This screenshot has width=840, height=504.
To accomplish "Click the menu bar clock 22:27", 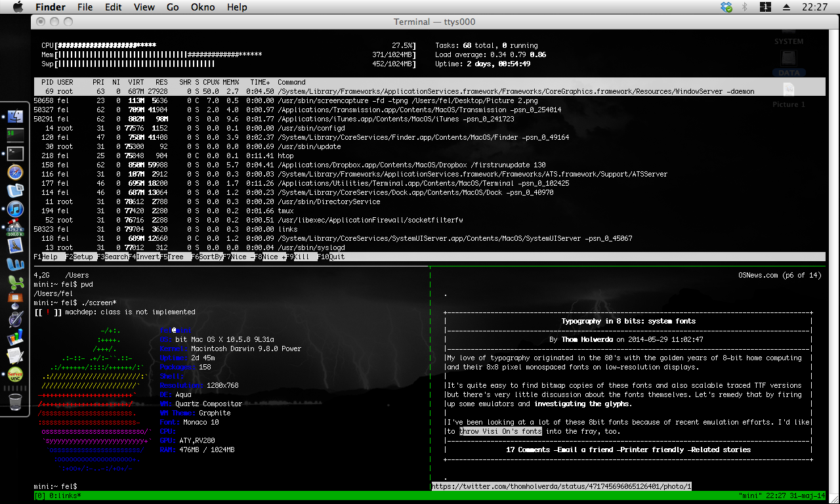I will 814,7.
